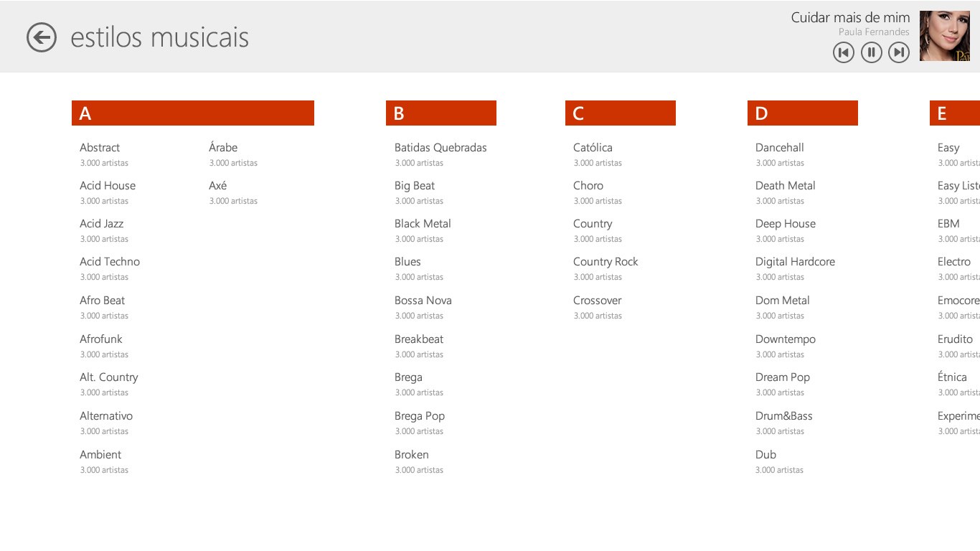Click the letter D group header
Image resolution: width=980 pixels, height=551 pixels.
(x=802, y=113)
